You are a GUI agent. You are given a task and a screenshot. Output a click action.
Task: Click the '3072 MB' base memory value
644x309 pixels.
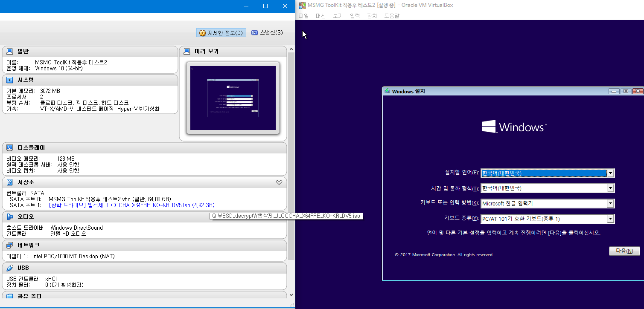pyautogui.click(x=50, y=91)
